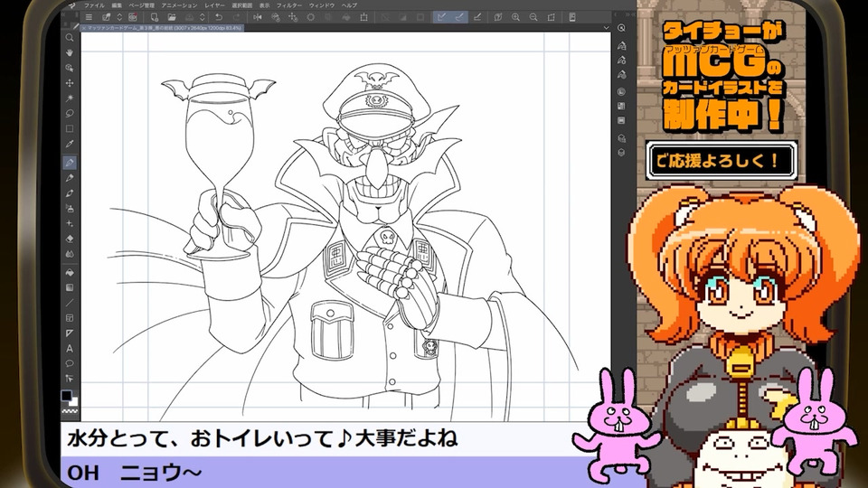
Task: Select the Decoration sparkle tool
Action: [x=70, y=224]
